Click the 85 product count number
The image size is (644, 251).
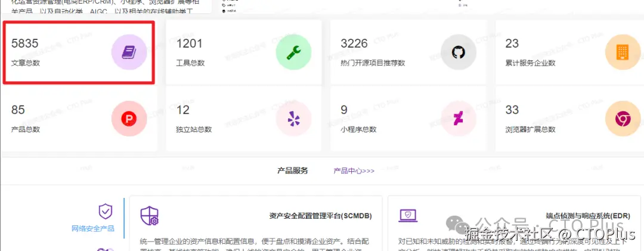click(x=18, y=110)
